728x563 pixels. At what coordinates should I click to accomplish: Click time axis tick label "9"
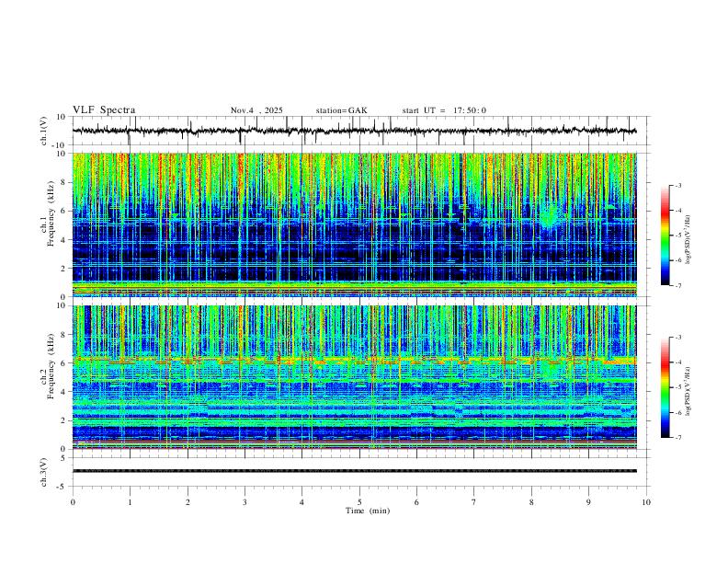coord(588,502)
